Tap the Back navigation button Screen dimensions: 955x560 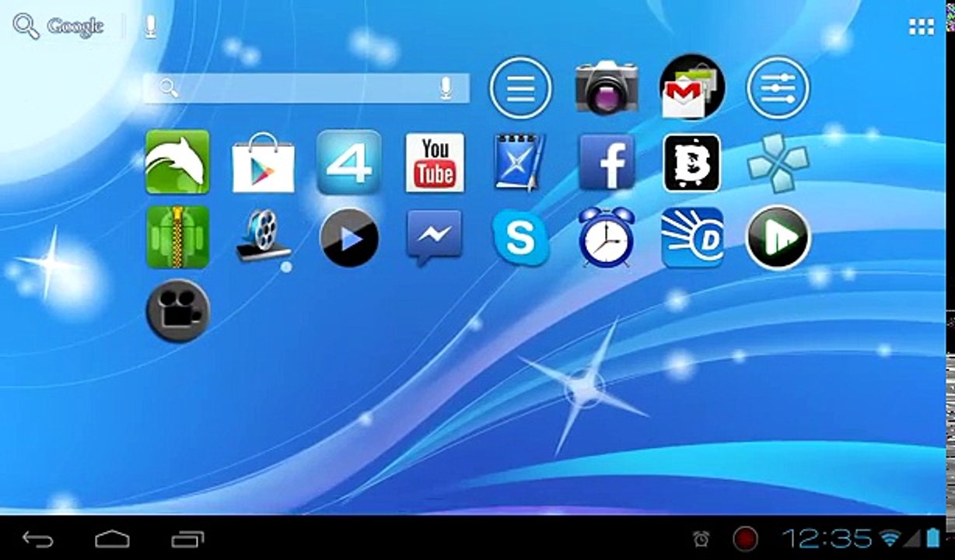tap(38, 539)
